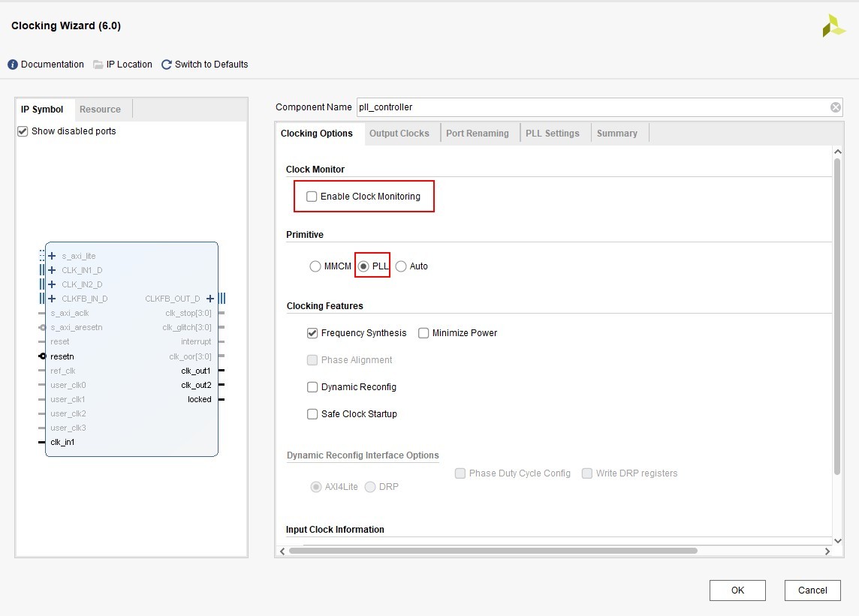Click the resetn port label
This screenshot has height=616, width=859.
pos(62,356)
